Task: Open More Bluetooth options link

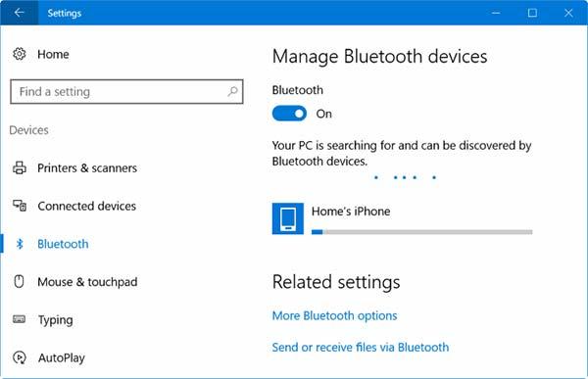Action: [334, 315]
